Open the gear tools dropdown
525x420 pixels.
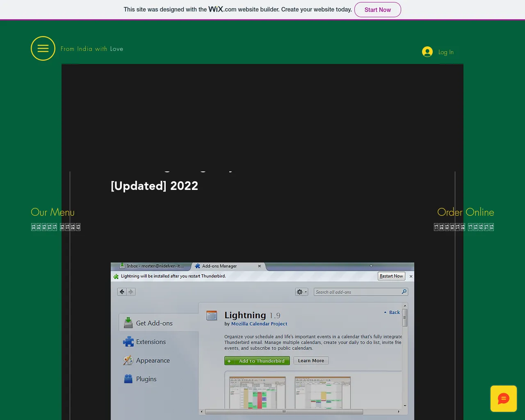(301, 292)
